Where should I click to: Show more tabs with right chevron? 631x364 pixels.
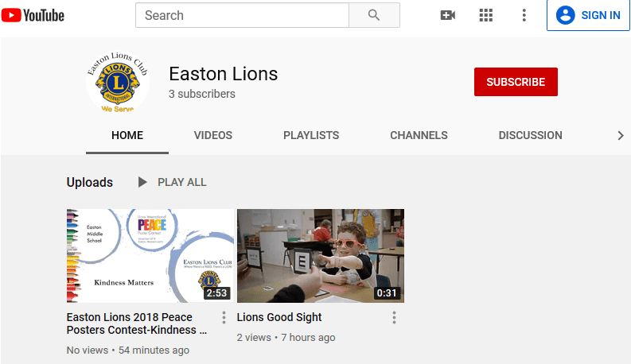pyautogui.click(x=621, y=135)
